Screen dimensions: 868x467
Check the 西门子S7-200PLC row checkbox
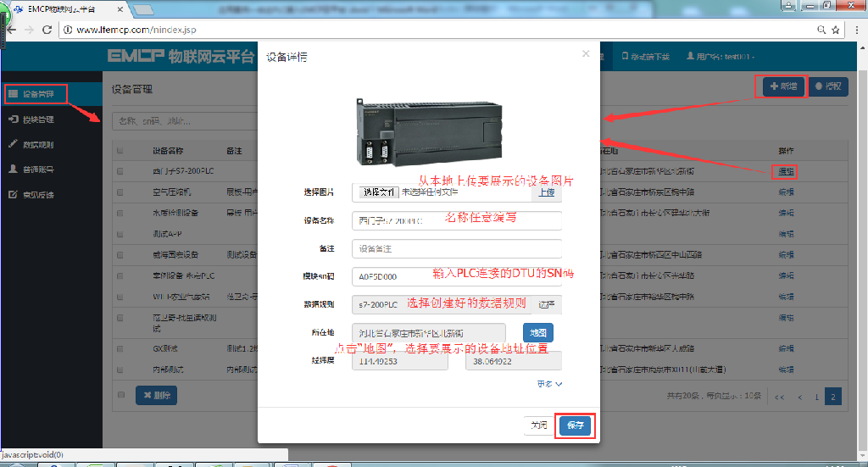120,171
